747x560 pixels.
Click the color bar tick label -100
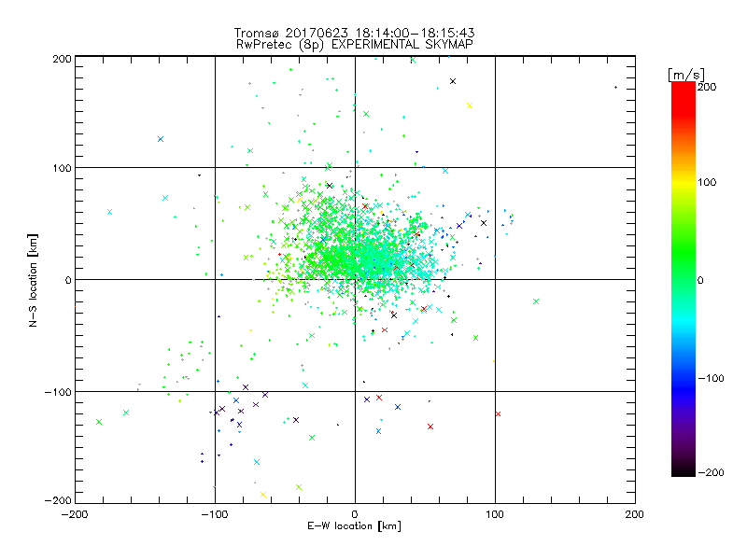coord(711,378)
